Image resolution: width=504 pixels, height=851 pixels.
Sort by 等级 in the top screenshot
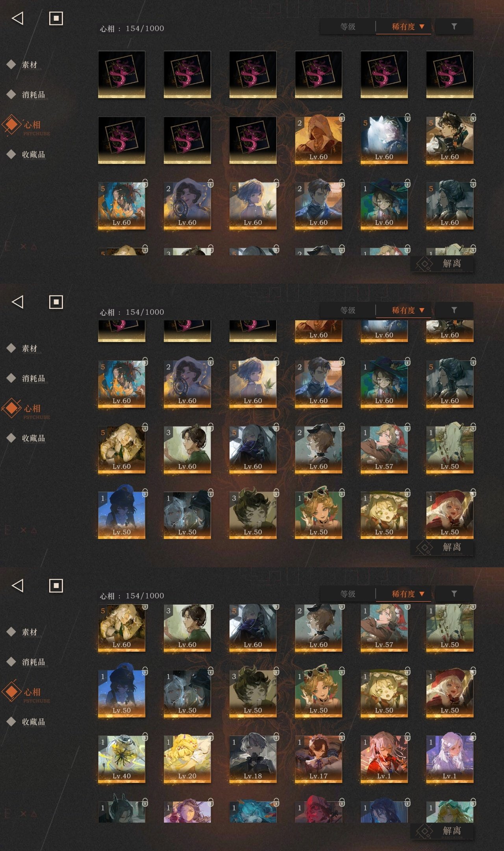pos(348,26)
